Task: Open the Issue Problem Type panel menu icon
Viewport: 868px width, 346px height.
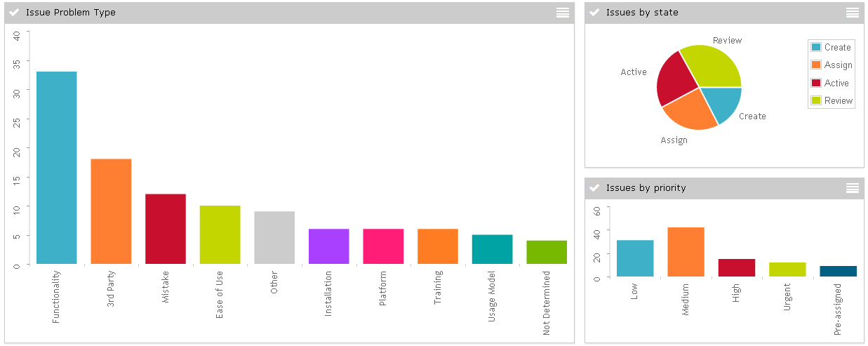Action: pyautogui.click(x=562, y=13)
